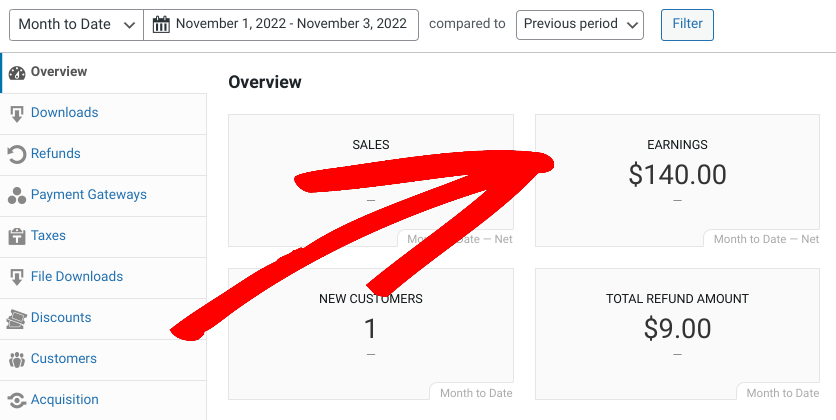Open the Previous period comparison dropdown

coord(580,25)
